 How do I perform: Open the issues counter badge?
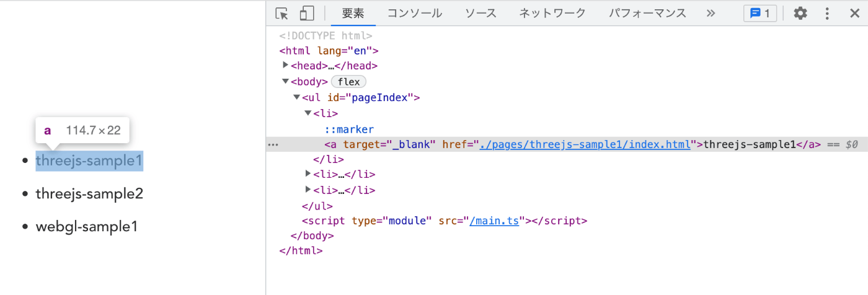point(760,13)
